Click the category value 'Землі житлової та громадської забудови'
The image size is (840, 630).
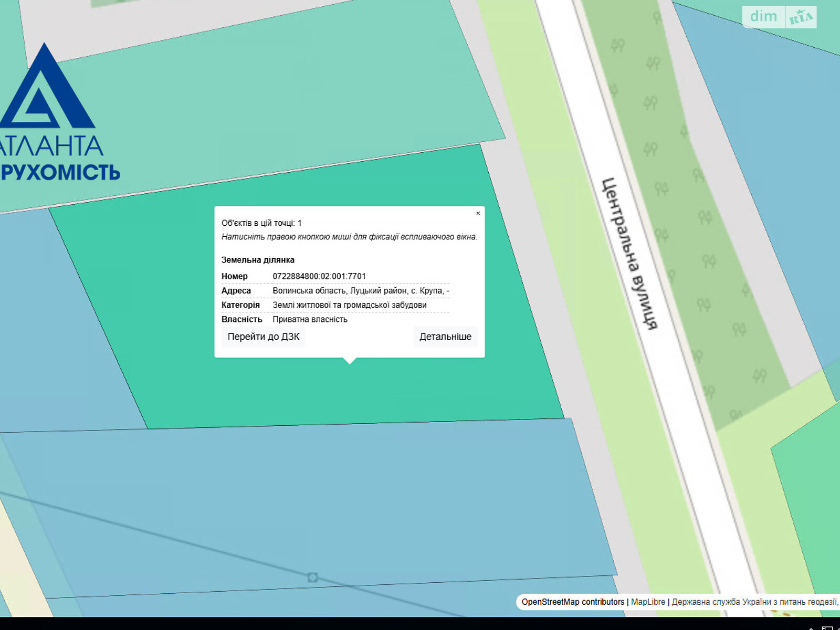349,304
